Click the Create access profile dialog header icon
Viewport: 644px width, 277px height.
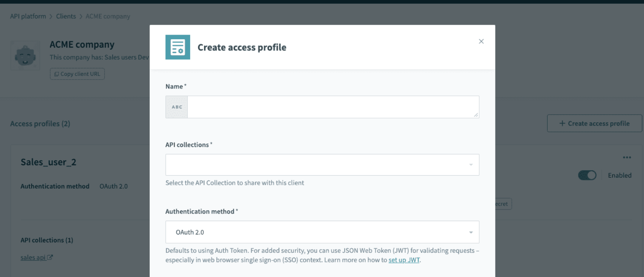[x=178, y=47]
